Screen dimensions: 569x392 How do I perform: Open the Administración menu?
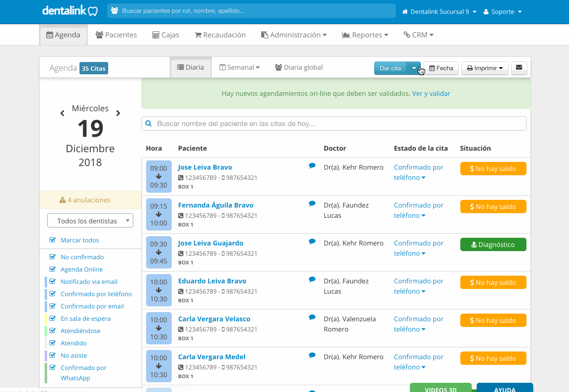tap(294, 35)
